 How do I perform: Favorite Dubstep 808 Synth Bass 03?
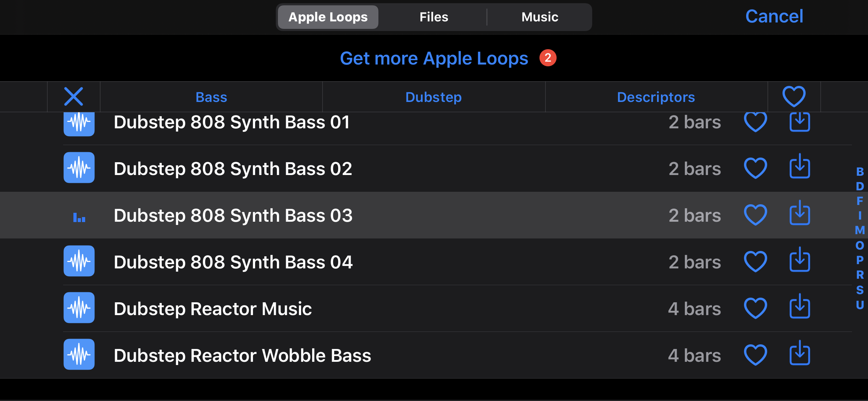[x=755, y=215]
